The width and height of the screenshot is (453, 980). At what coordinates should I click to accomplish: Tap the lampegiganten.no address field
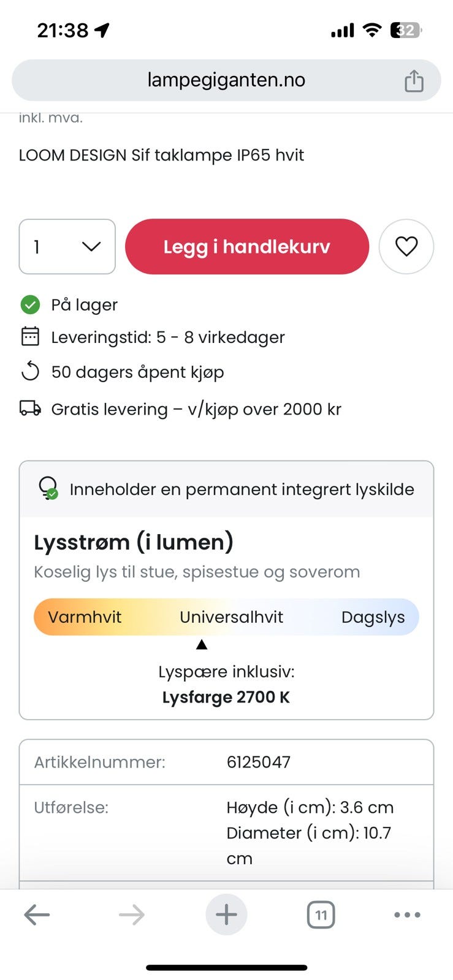(x=226, y=80)
